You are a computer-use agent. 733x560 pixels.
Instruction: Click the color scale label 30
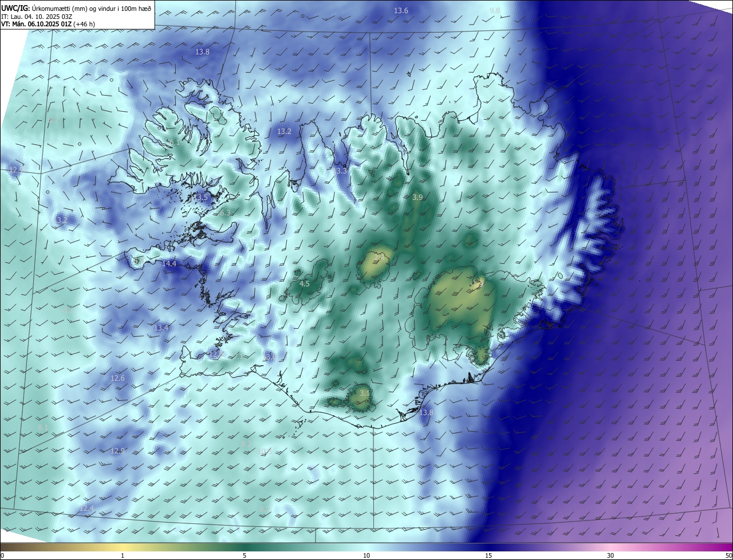click(610, 555)
